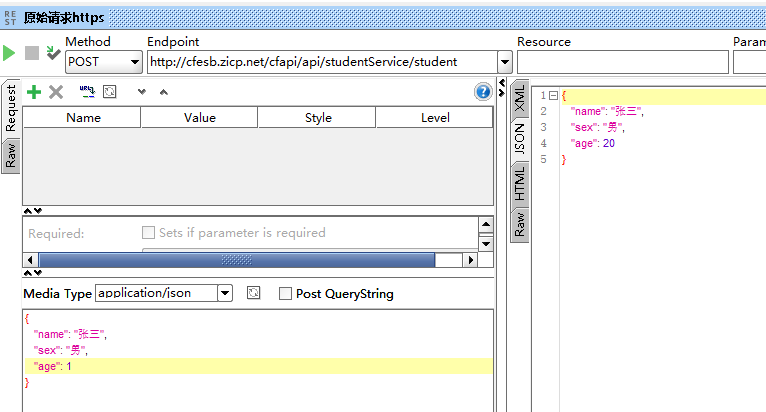Click the "age": 1 line in request body

258,366
